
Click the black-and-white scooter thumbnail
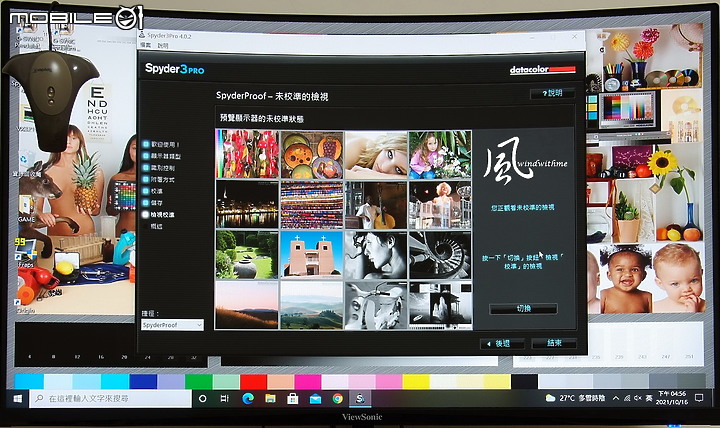tap(376, 305)
